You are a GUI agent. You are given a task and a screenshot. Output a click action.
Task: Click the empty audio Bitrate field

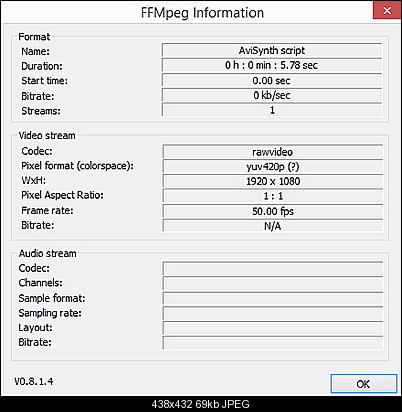[273, 343]
